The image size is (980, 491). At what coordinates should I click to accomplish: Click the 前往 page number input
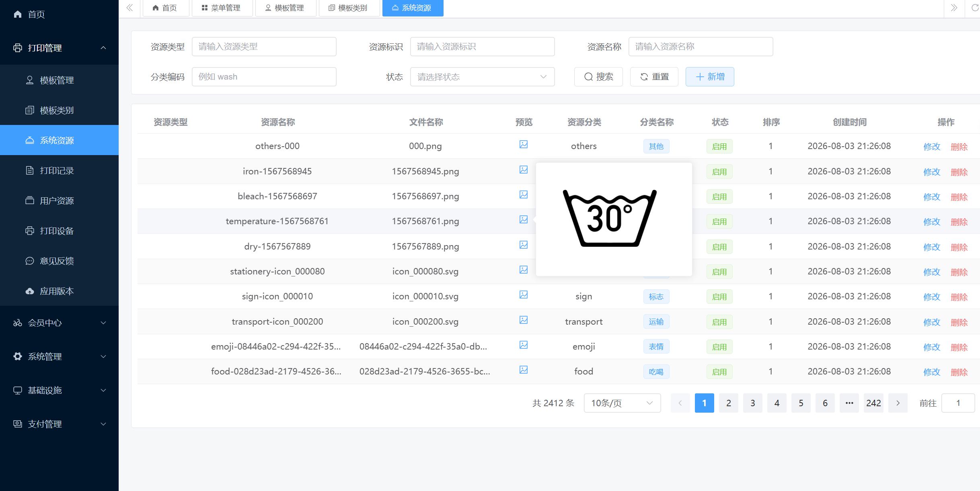(958, 403)
